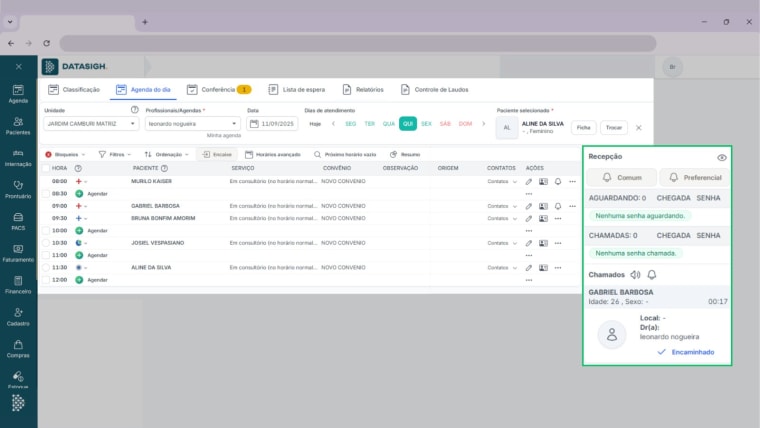
Task: Click the edit pencil for JOSIEL VESPASIANO
Action: click(529, 243)
